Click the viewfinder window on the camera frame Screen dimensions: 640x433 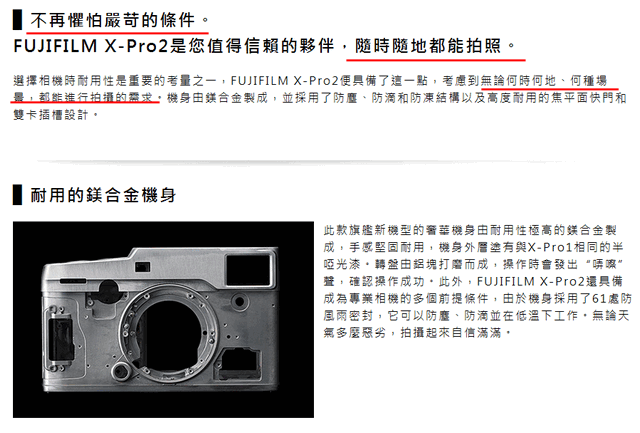point(249,269)
